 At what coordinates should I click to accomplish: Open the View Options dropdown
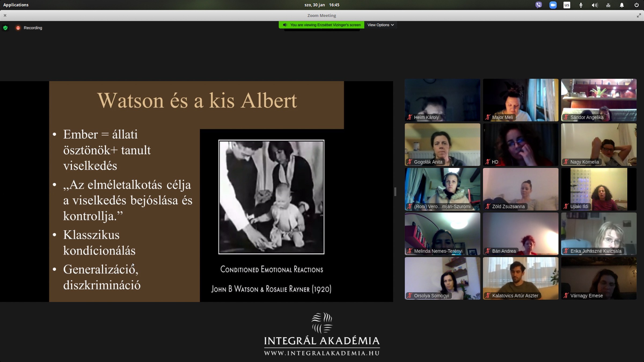click(380, 25)
